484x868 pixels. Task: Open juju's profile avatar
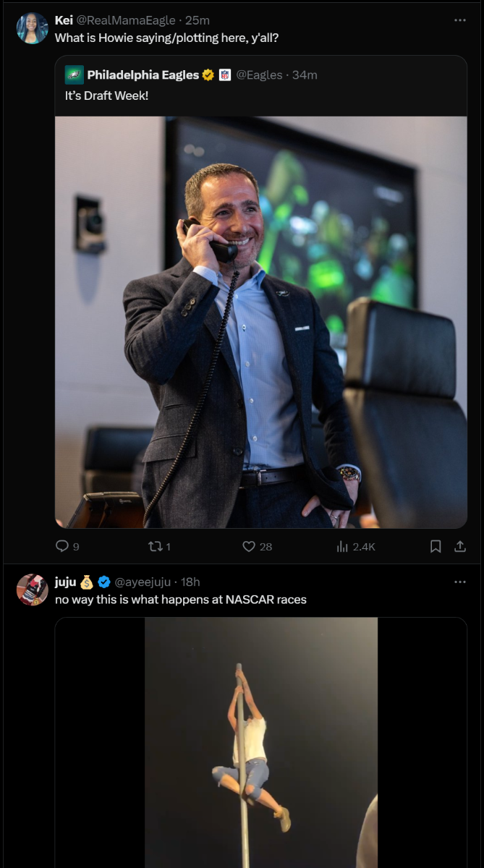click(32, 590)
